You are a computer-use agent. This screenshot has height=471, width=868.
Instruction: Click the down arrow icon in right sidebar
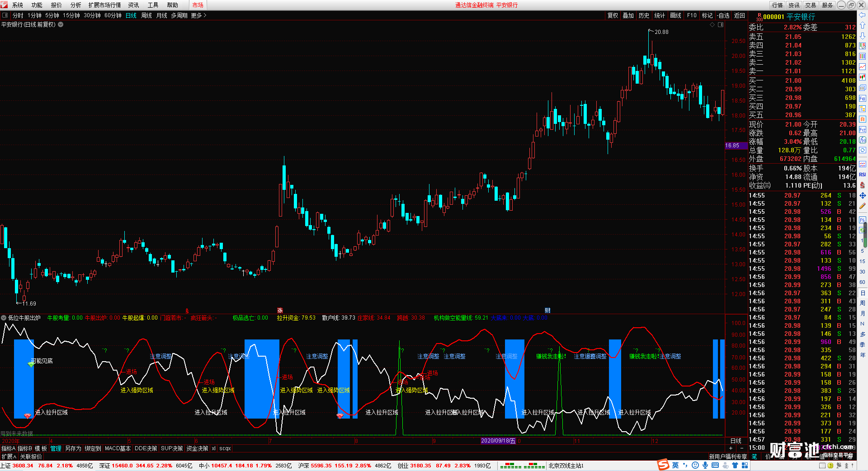(863, 35)
